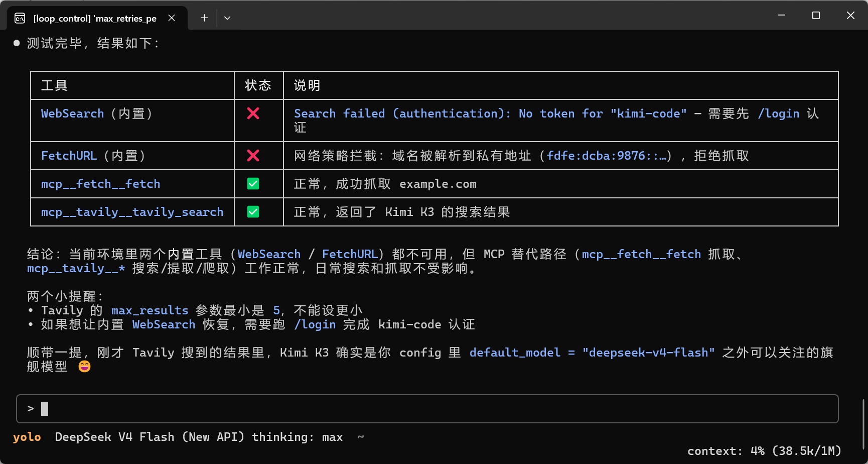Close the loop_control terminal tab
The width and height of the screenshot is (868, 464).
(172, 18)
